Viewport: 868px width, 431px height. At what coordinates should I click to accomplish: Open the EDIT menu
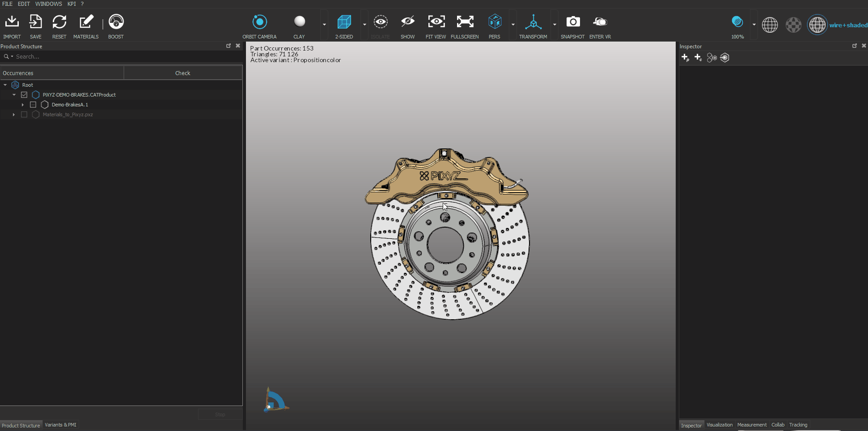24,4
